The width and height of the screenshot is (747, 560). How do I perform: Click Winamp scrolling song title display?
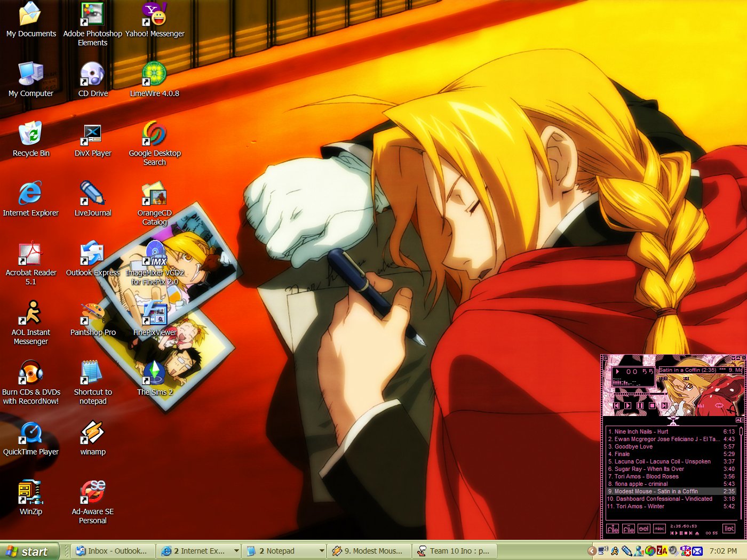tap(701, 370)
